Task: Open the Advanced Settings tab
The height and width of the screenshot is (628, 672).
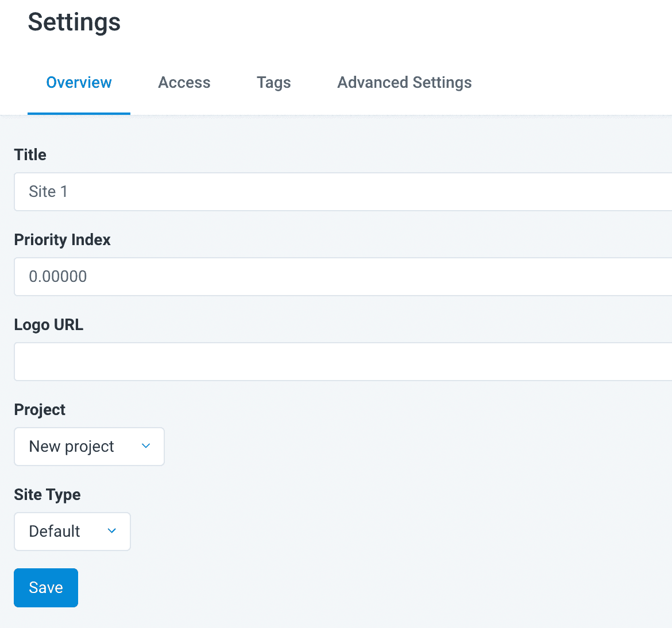Action: click(404, 83)
